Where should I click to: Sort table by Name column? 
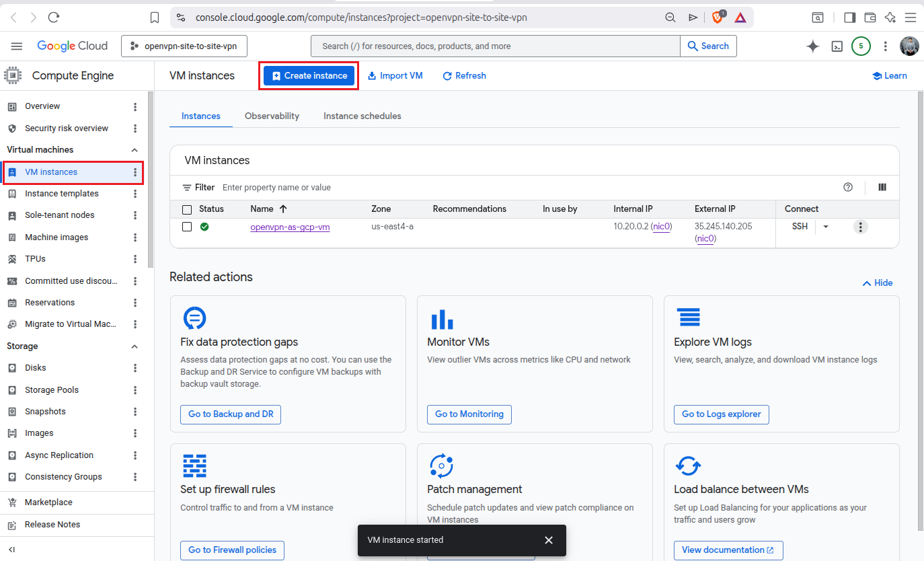[x=268, y=209]
